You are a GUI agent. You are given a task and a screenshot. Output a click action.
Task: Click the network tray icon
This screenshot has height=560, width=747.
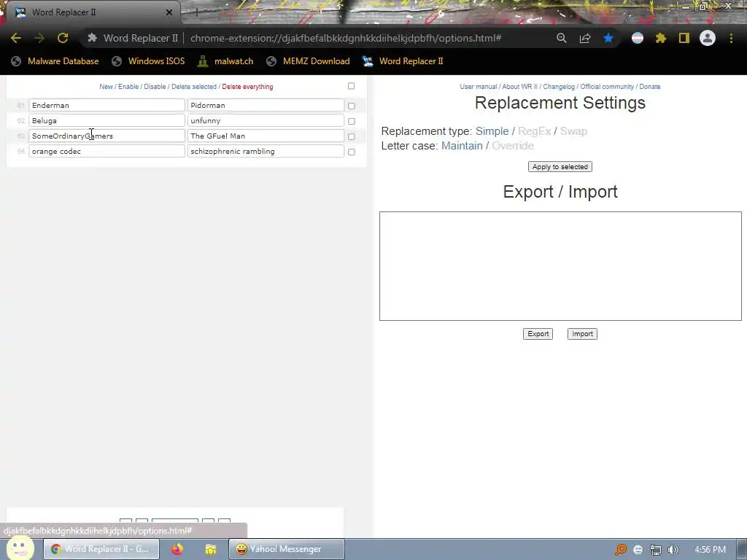point(656,550)
